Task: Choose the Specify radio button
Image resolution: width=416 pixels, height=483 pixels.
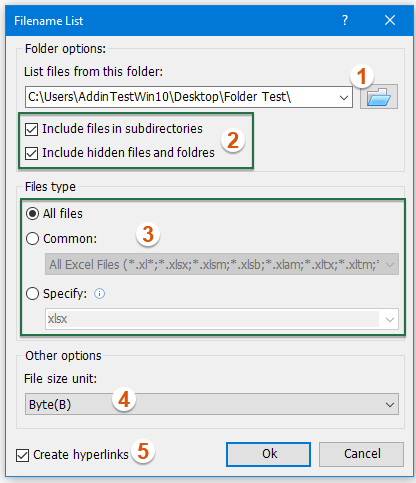Action: pyautogui.click(x=32, y=294)
